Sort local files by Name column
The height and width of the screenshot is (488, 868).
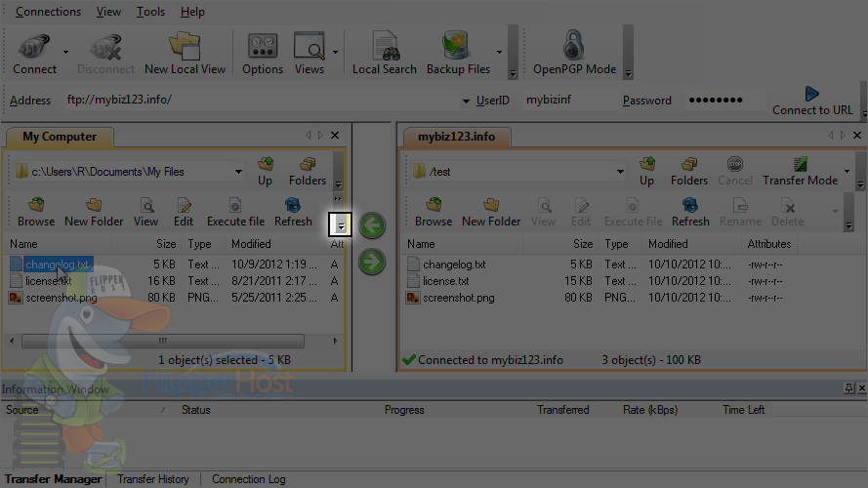61,244
